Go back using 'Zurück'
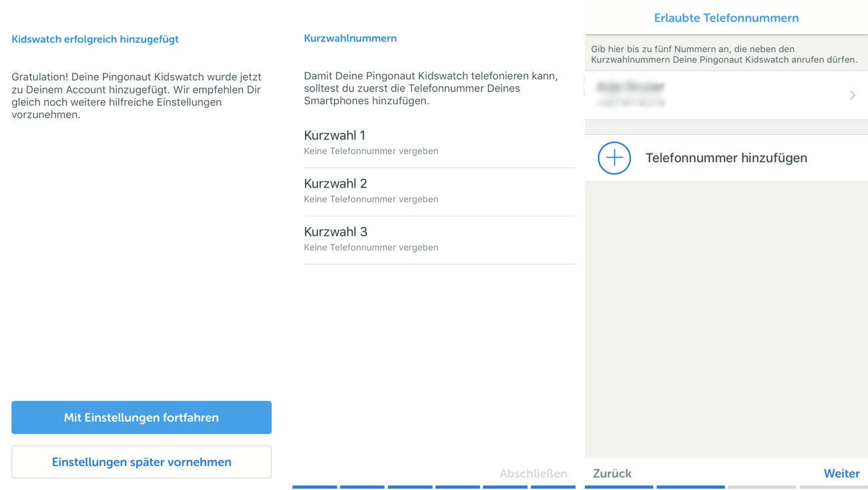The width and height of the screenshot is (868, 490). (x=612, y=473)
